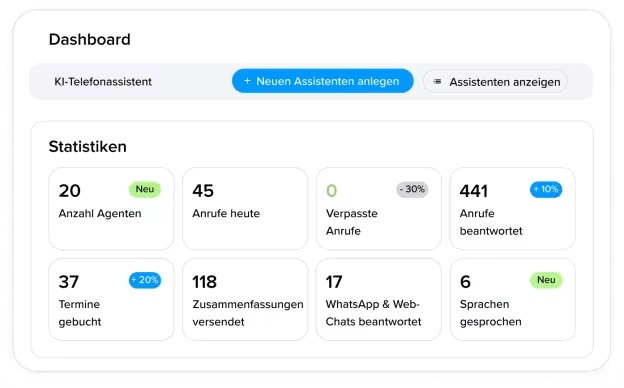Click the blue +10% badge
The image size is (624, 388).
coord(546,189)
